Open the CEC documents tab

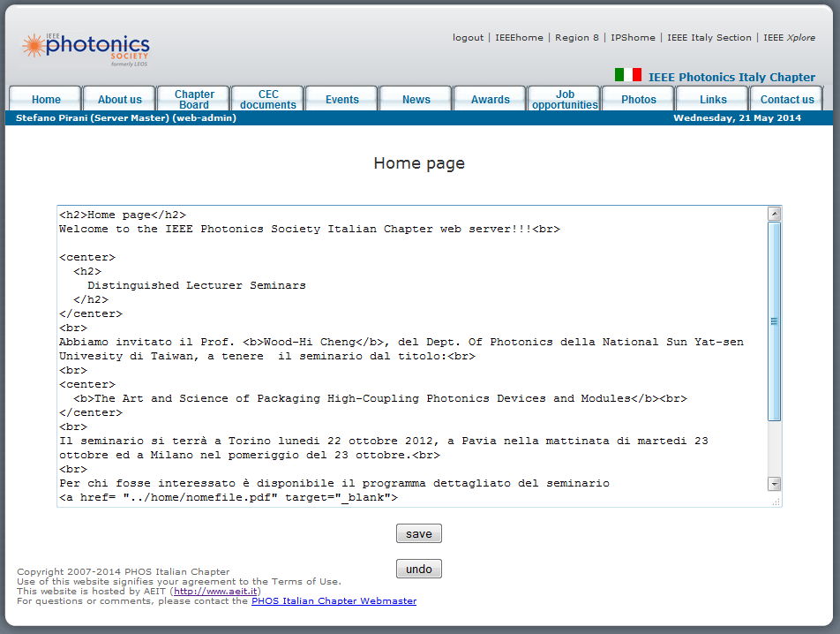pos(268,99)
